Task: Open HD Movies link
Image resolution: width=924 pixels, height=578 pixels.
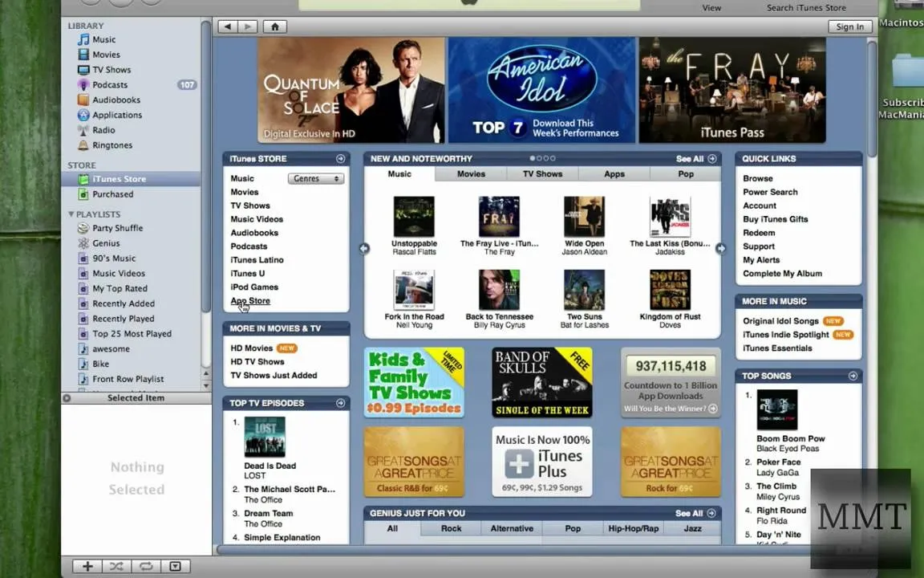Action: tap(252, 348)
